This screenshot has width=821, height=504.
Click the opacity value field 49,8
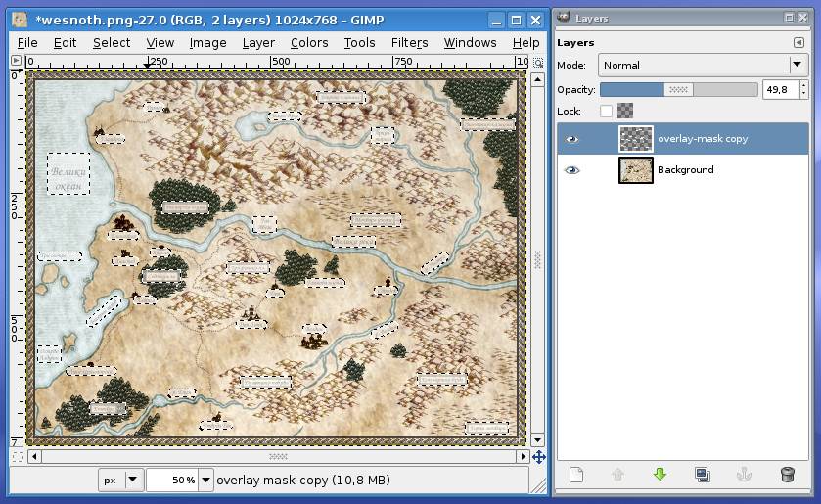click(x=780, y=90)
